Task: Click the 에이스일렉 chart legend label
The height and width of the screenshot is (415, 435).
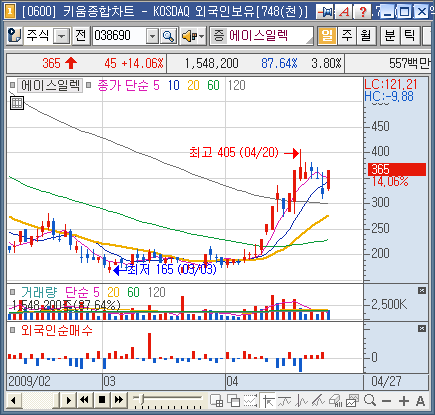Action: click(50, 85)
